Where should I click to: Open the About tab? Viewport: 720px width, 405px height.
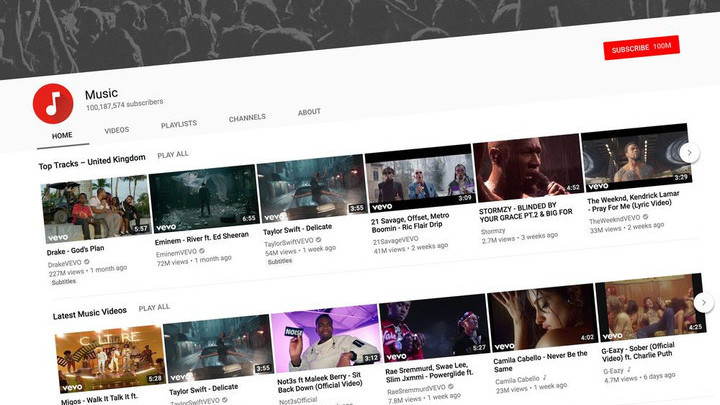pos(309,112)
